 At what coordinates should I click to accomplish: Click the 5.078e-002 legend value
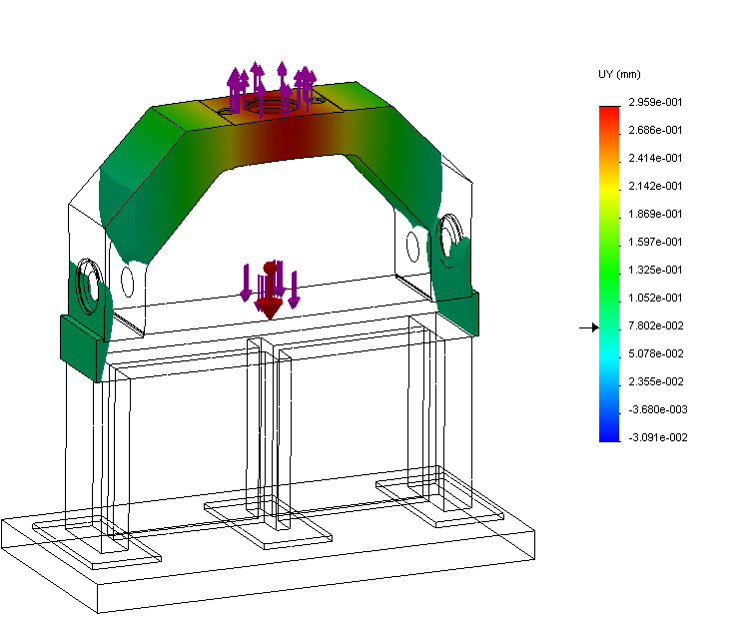656,353
